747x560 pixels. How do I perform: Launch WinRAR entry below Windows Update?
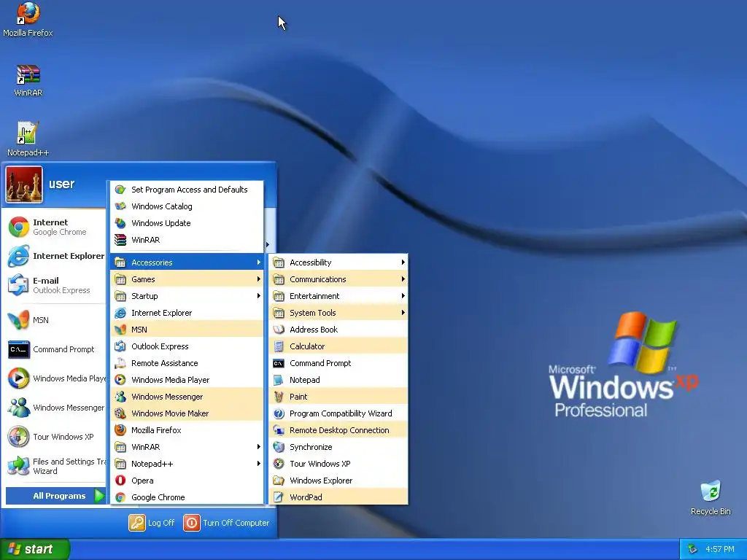[x=187, y=240]
